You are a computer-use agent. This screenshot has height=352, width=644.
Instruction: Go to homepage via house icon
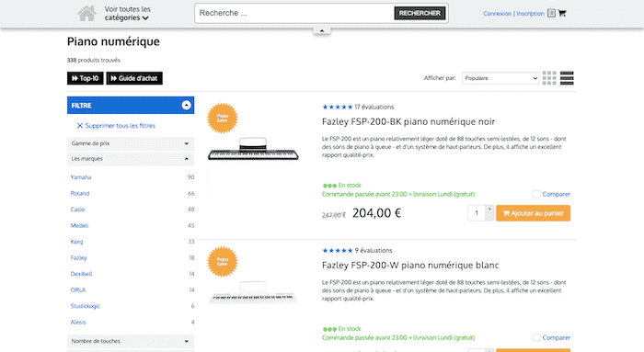tap(86, 13)
